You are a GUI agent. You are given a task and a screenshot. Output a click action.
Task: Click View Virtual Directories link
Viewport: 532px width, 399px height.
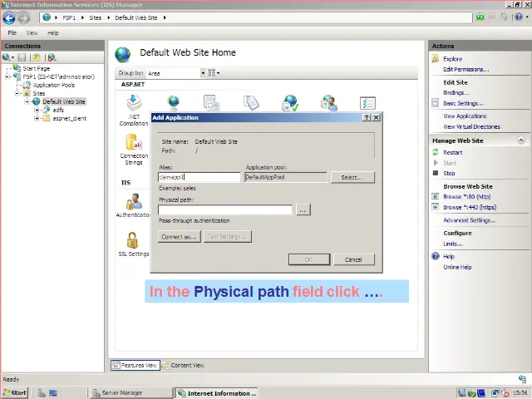pyautogui.click(x=471, y=126)
